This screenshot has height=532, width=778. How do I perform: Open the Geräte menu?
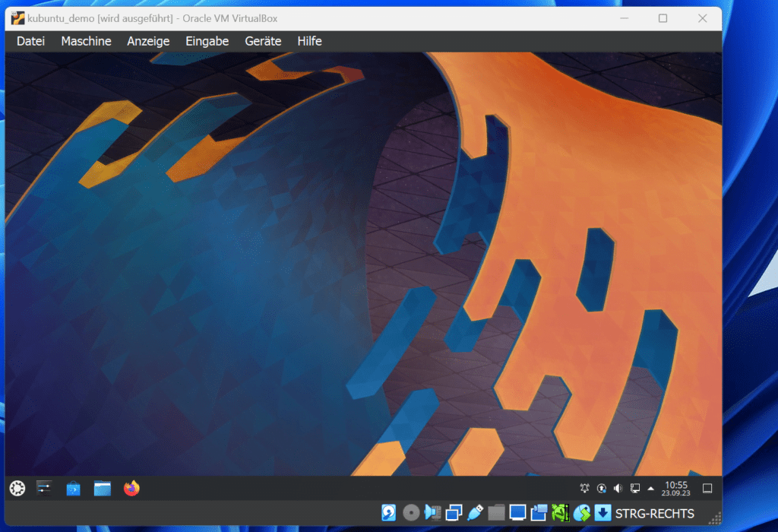coord(263,41)
